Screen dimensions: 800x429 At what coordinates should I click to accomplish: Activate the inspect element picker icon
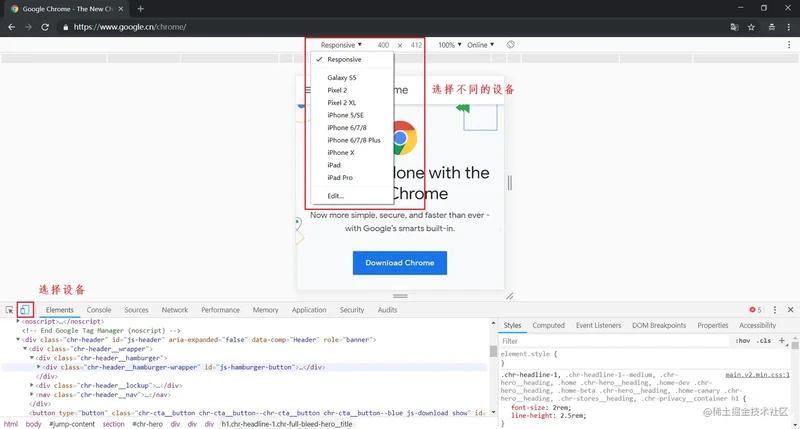[9, 310]
